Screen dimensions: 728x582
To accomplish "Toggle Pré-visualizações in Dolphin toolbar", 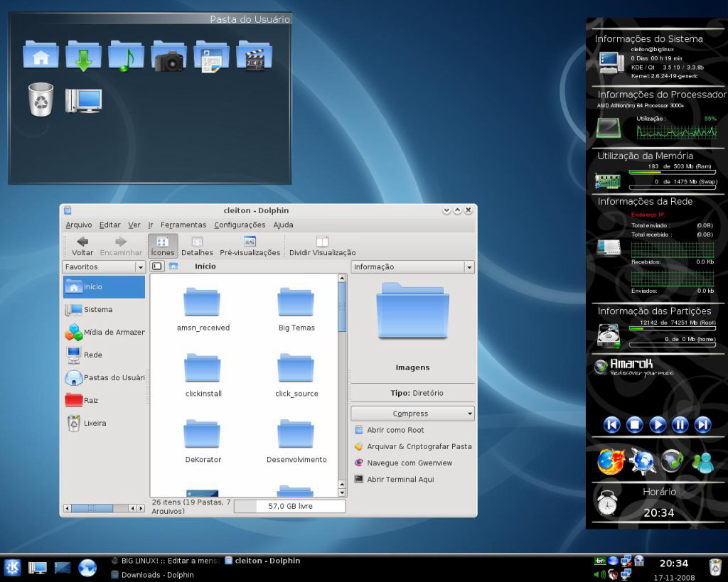I will coord(250,246).
